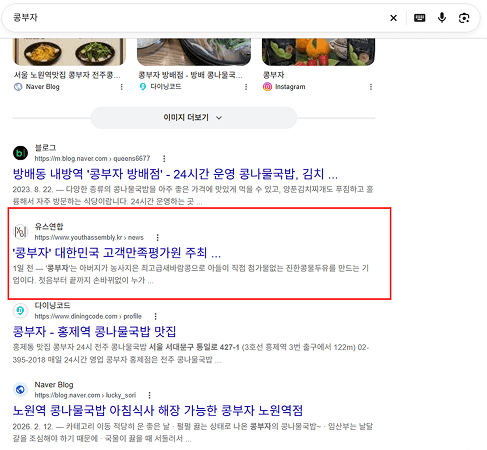Open more options beside lucky_sori blog URL
The image size is (487, 450).
(149, 395)
